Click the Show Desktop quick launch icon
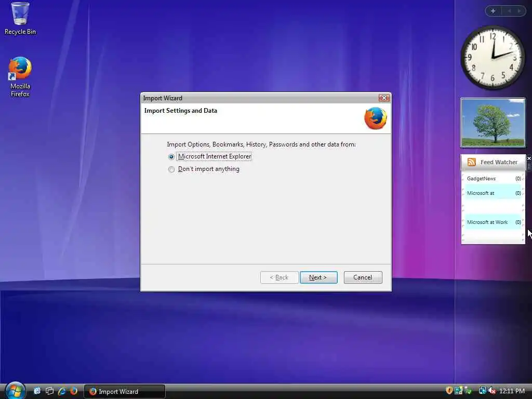Screen dimensions: 532x399 click(37, 391)
